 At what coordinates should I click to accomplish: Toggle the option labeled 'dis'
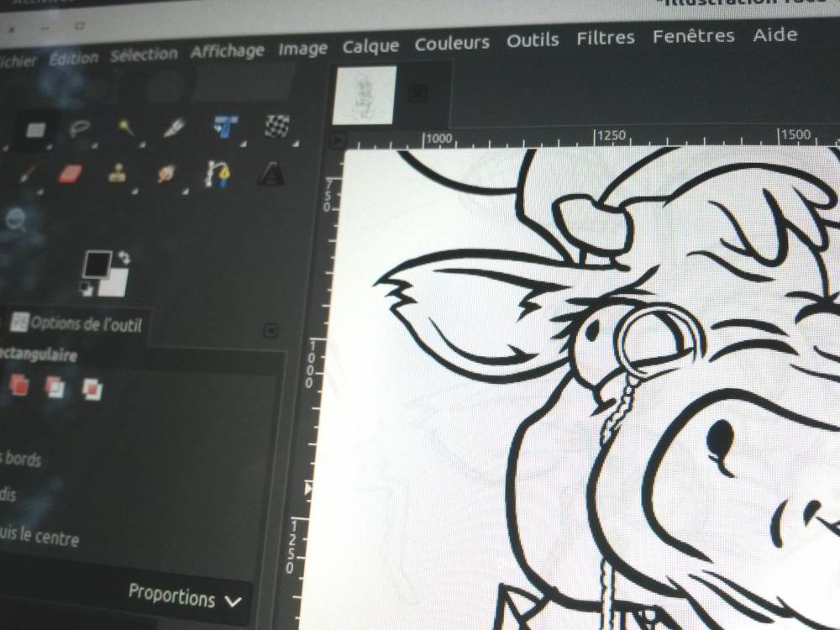8,493
